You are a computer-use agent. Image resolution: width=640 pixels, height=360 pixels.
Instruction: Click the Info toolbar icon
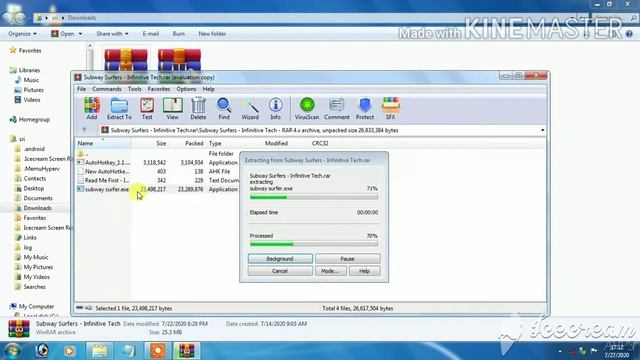click(276, 109)
